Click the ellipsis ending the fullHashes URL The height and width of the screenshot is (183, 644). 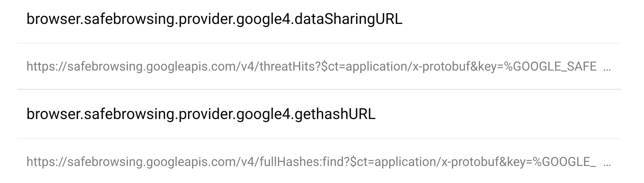tap(607, 162)
